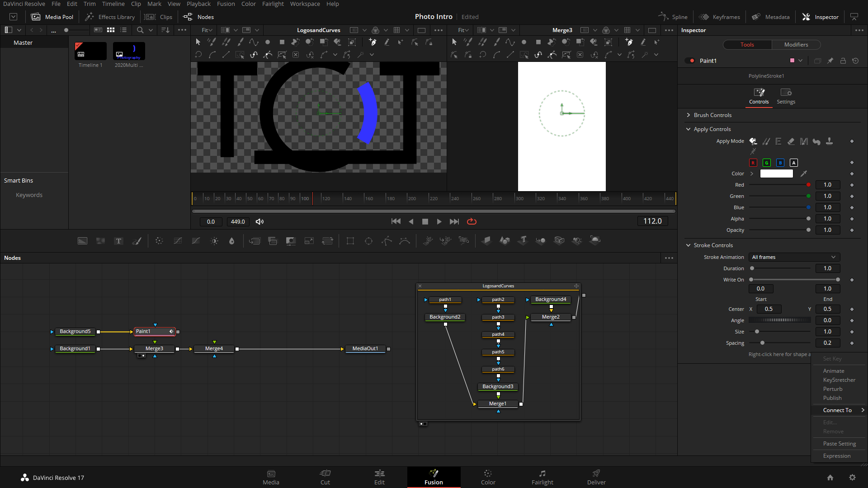
Task: Open left viewer Fit zoom dropdown
Action: [207, 30]
